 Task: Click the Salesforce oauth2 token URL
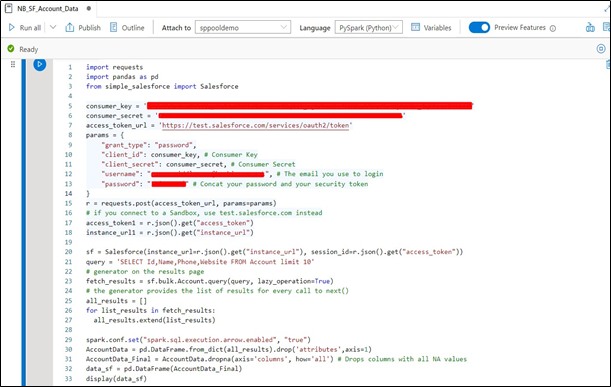(x=256, y=125)
